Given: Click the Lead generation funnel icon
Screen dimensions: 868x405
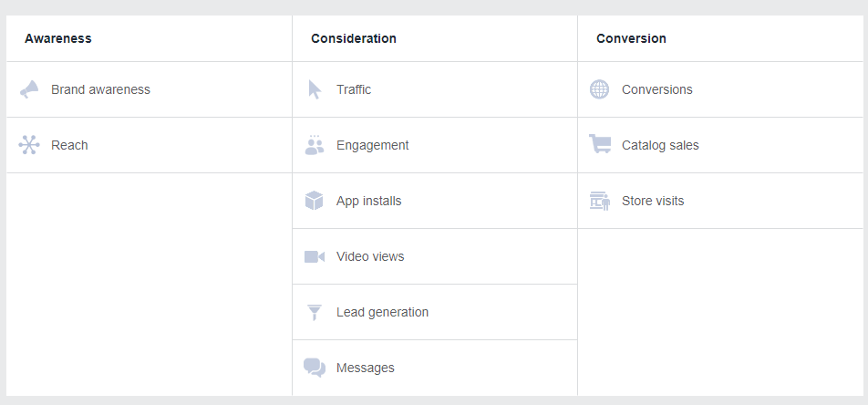Looking at the screenshot, I should (x=315, y=312).
